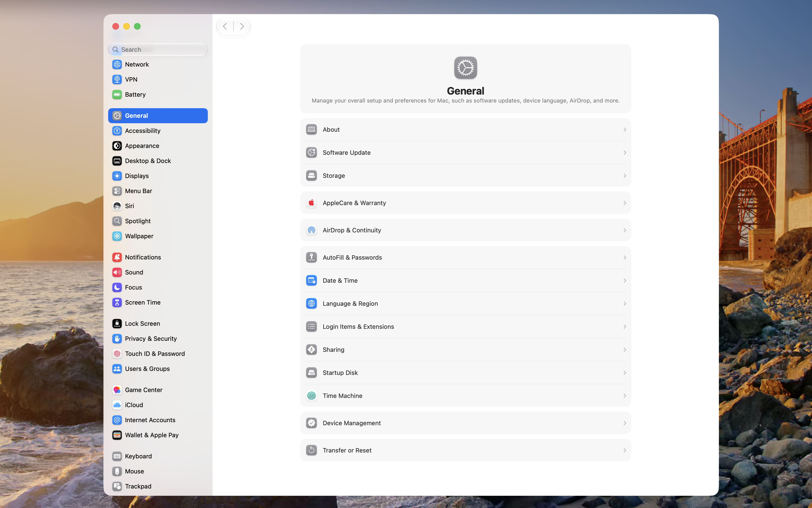The height and width of the screenshot is (508, 812).
Task: Open the Privacy & Security label
Action: (x=151, y=339)
